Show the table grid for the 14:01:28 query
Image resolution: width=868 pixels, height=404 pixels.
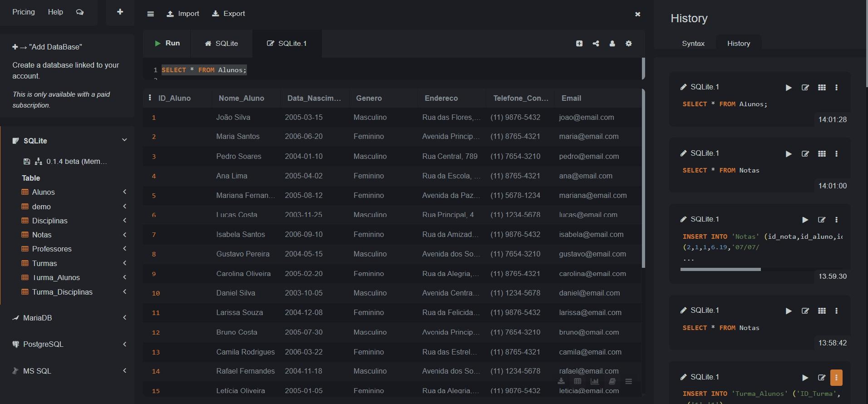click(x=822, y=88)
